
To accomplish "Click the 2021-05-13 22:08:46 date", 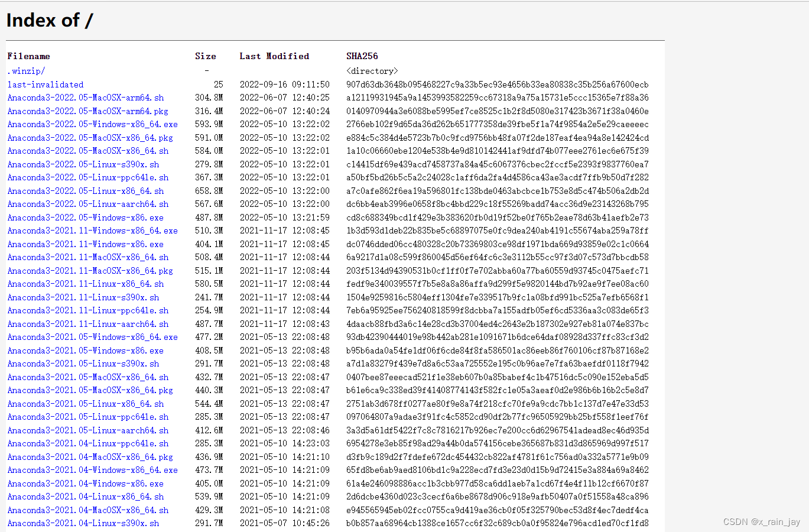I will point(285,430).
